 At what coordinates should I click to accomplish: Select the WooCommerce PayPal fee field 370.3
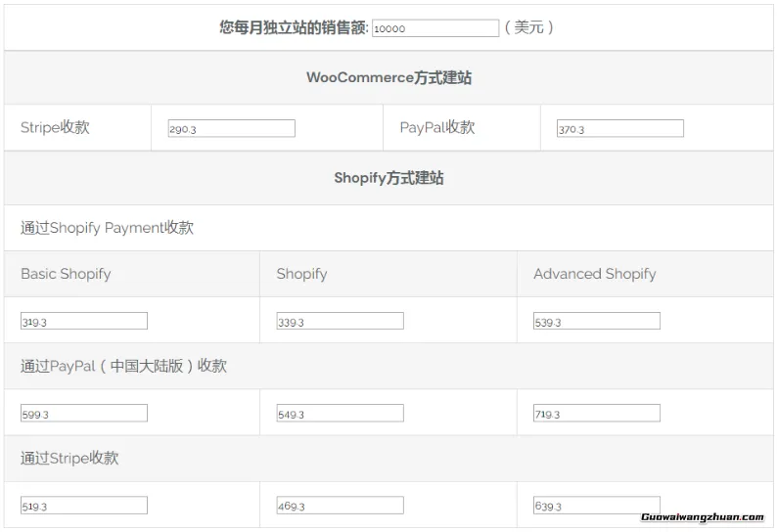620,129
